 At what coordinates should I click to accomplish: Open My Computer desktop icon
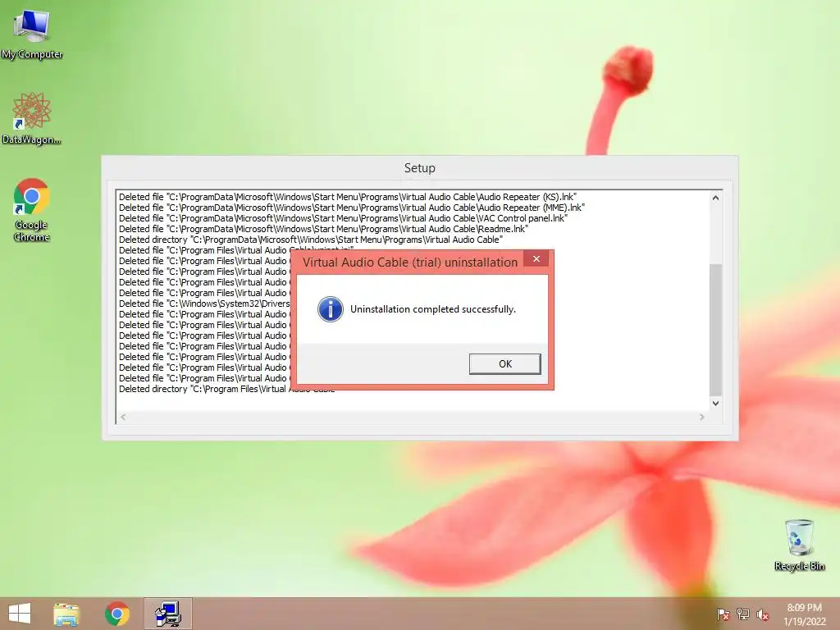32,34
